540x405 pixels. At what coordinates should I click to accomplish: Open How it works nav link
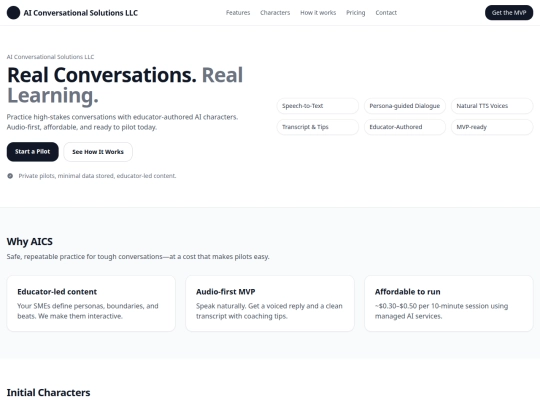pos(318,13)
